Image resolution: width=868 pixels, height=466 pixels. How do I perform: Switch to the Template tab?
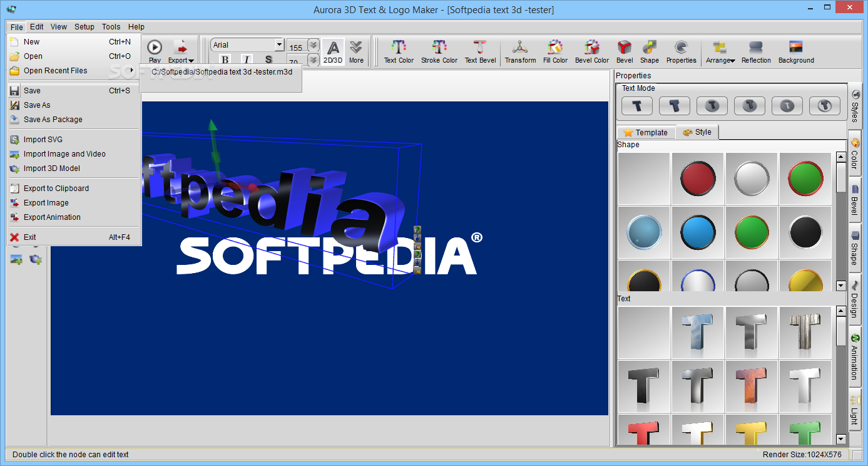(646, 132)
